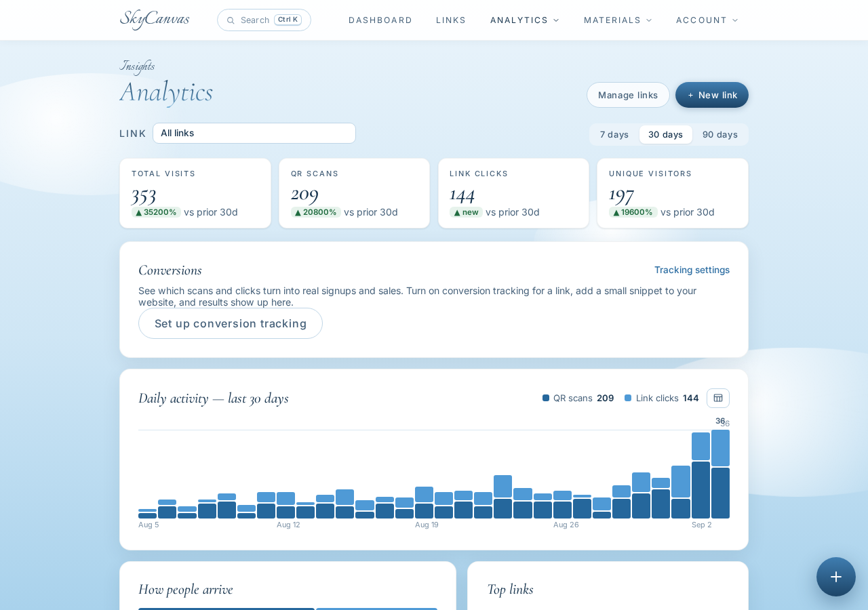
Task: Click the Conversions heading
Action: (x=170, y=270)
